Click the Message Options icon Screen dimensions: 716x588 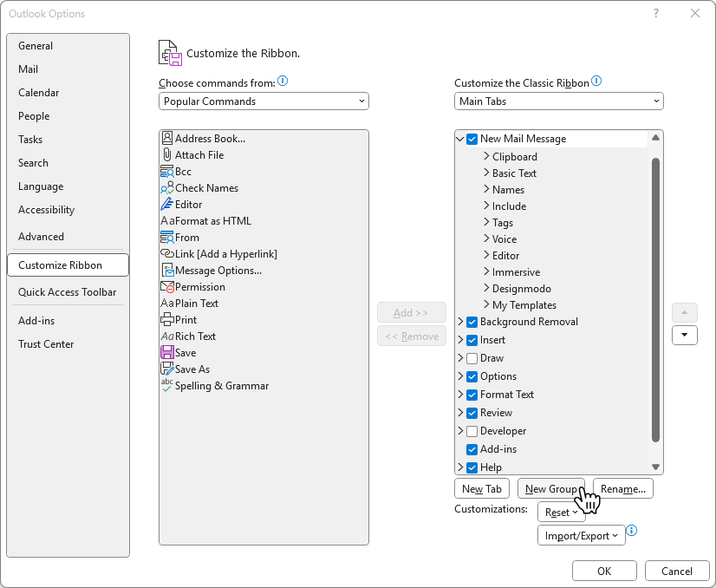(x=167, y=270)
